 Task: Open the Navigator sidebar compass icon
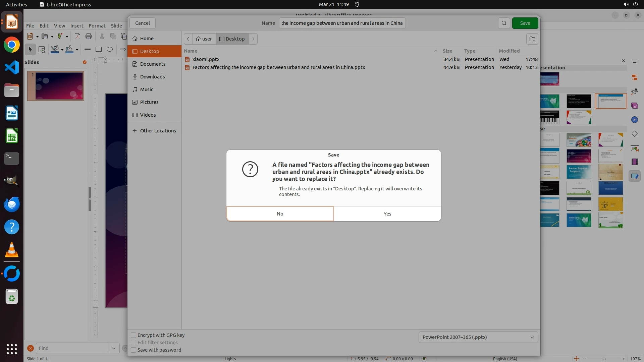coord(634,120)
